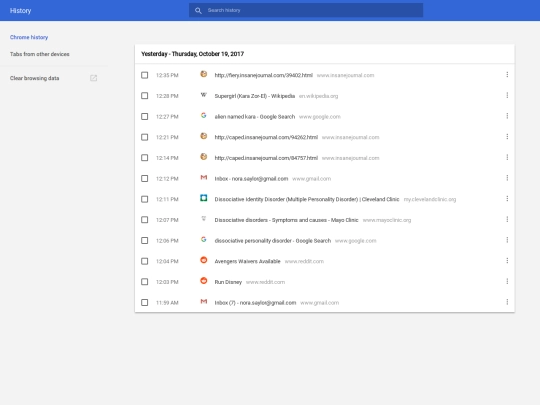
Task: Open Clear browsing data
Action: click(34, 78)
